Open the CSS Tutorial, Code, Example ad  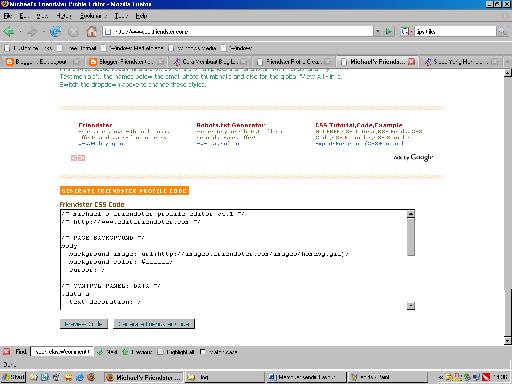click(359, 125)
